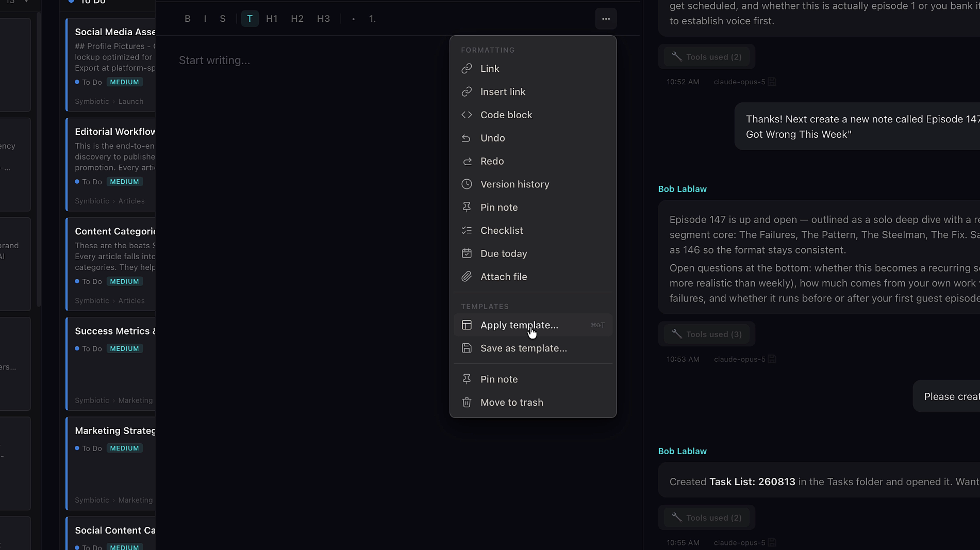This screenshot has width=980, height=550.
Task: Insert a Code block from menu
Action: tap(533, 115)
